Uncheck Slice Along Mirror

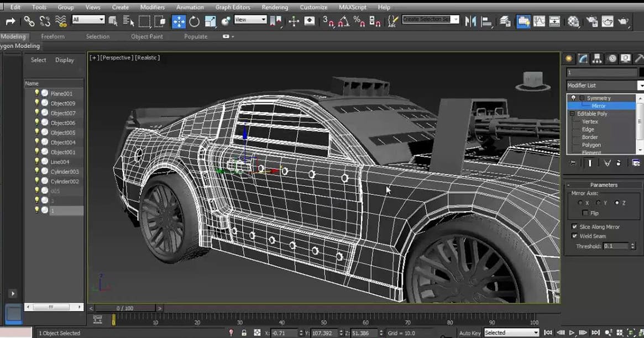574,227
